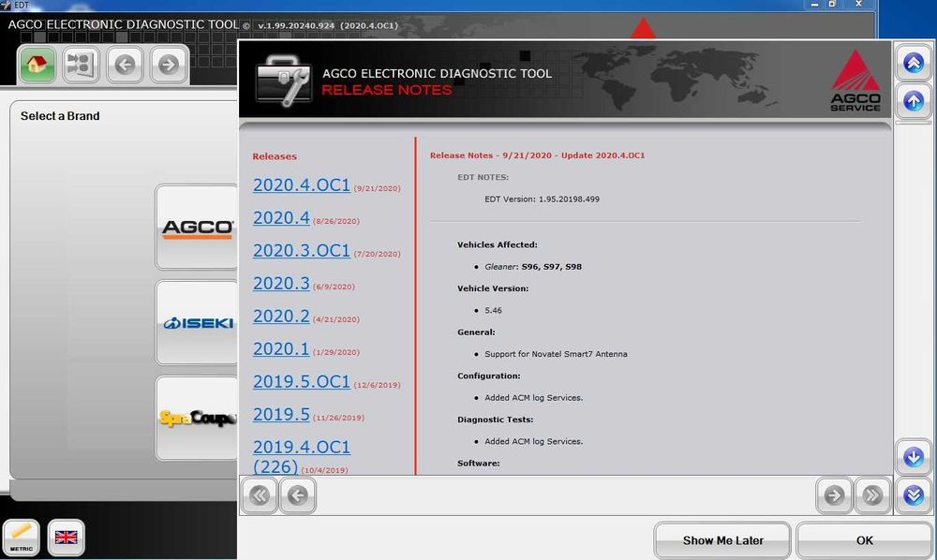Image resolution: width=937 pixels, height=560 pixels.
Task: Click the Release Notes 9/21/2020 heading
Action: coord(537,155)
